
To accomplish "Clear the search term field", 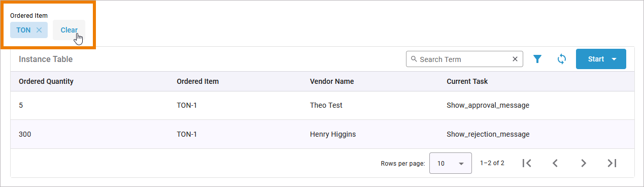I will [x=515, y=59].
